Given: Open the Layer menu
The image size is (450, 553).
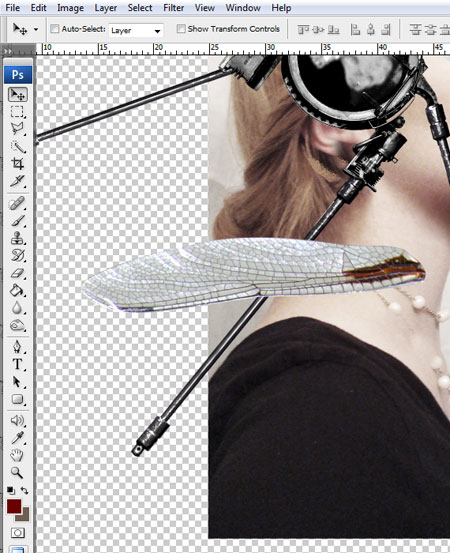Looking at the screenshot, I should [x=105, y=8].
